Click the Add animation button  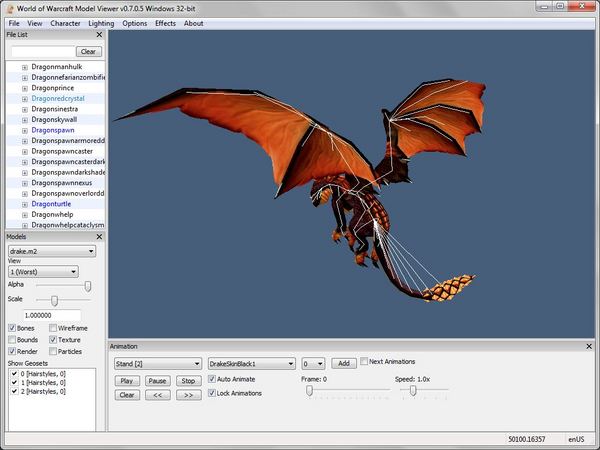pos(343,364)
